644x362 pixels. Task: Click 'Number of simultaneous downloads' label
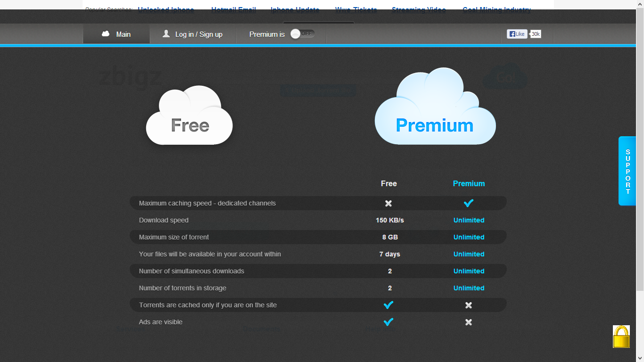point(191,271)
